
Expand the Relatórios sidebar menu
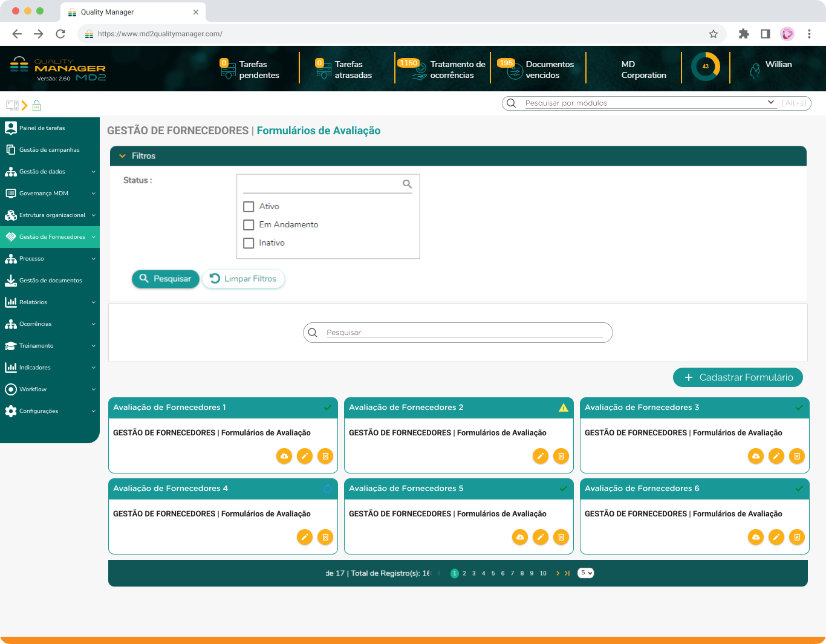(x=50, y=302)
